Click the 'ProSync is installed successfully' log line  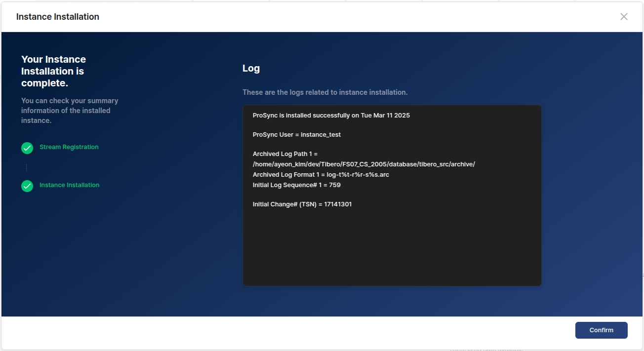click(331, 116)
